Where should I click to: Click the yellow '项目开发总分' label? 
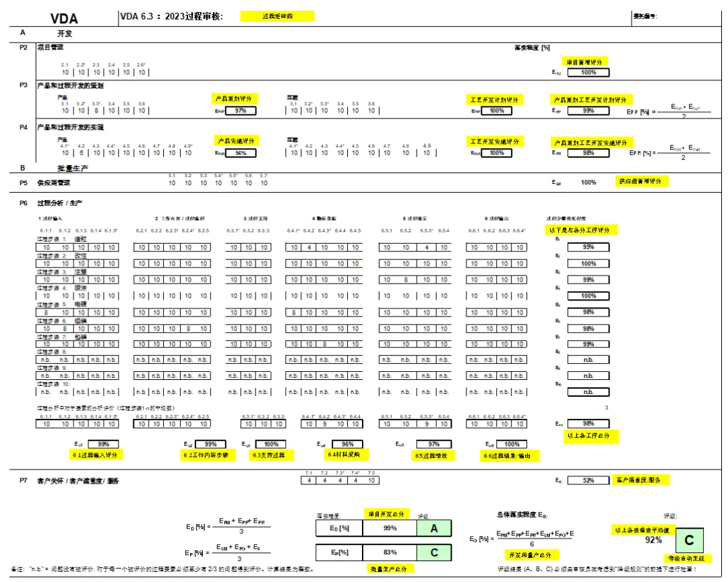coord(386,514)
